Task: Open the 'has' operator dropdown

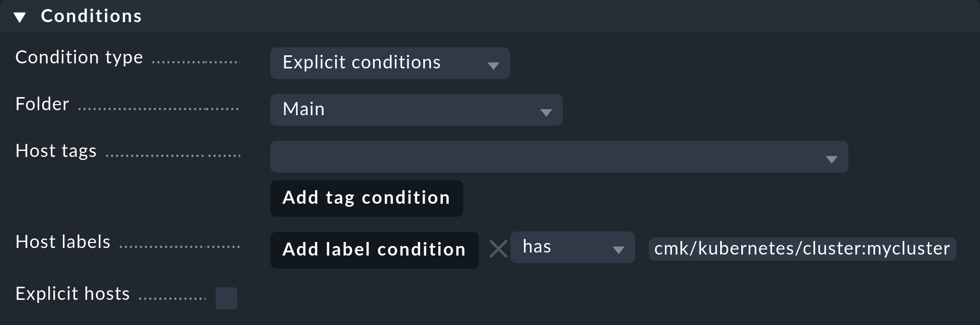Action: 572,247
